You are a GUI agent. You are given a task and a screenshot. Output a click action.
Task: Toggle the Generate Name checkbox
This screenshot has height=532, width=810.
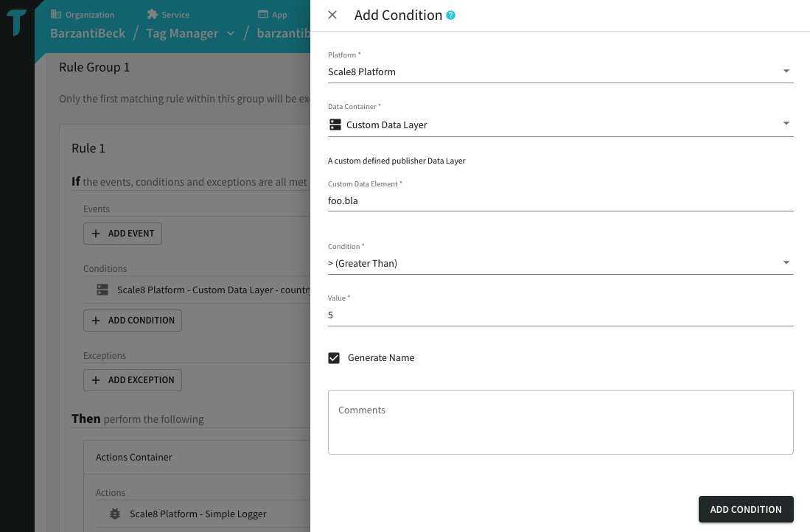click(x=334, y=357)
